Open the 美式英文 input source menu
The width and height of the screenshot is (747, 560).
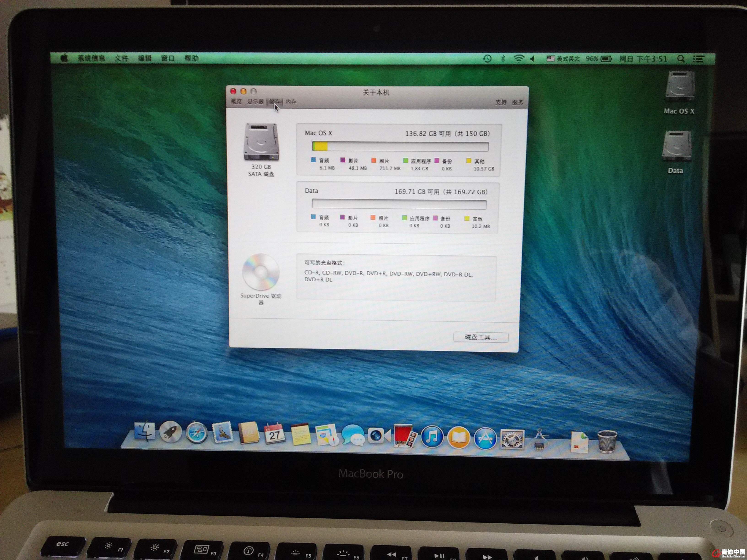(563, 59)
